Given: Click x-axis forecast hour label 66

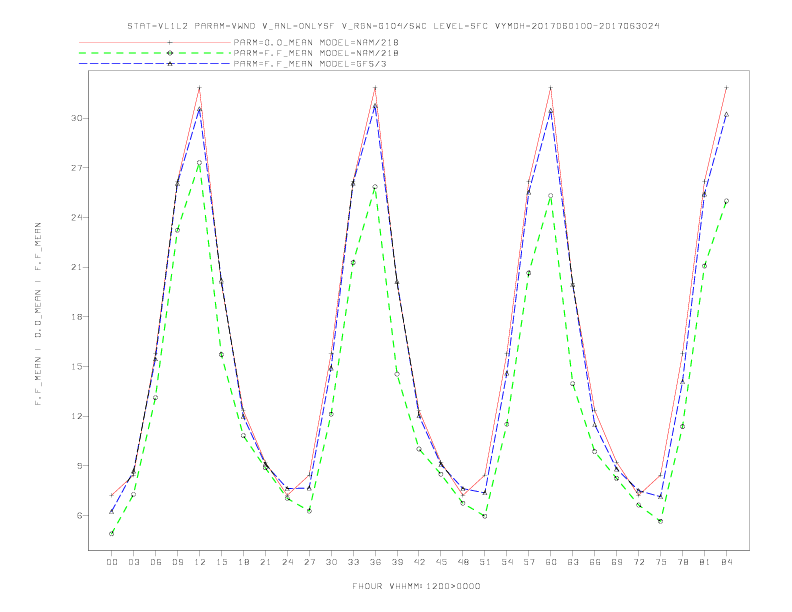Looking at the screenshot, I should click(595, 562).
